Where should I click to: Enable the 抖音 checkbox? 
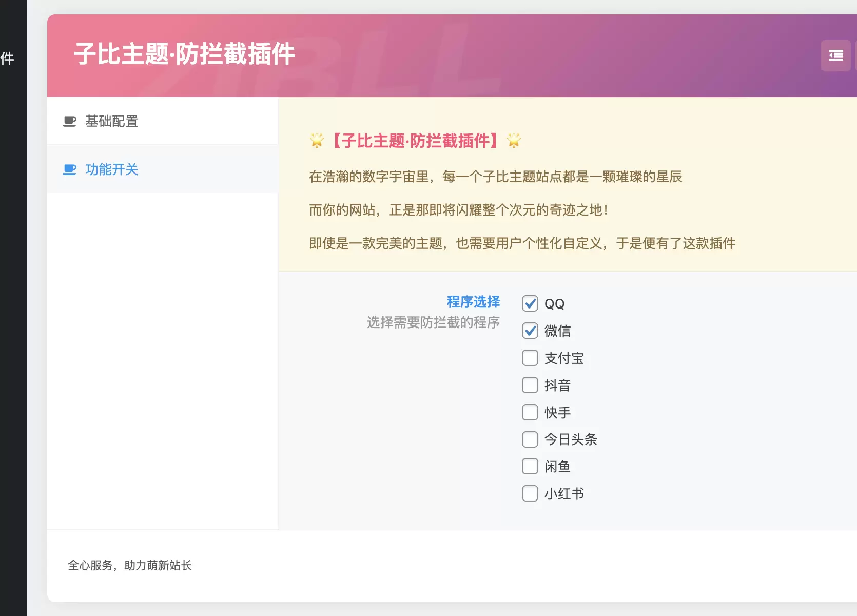pyautogui.click(x=530, y=385)
